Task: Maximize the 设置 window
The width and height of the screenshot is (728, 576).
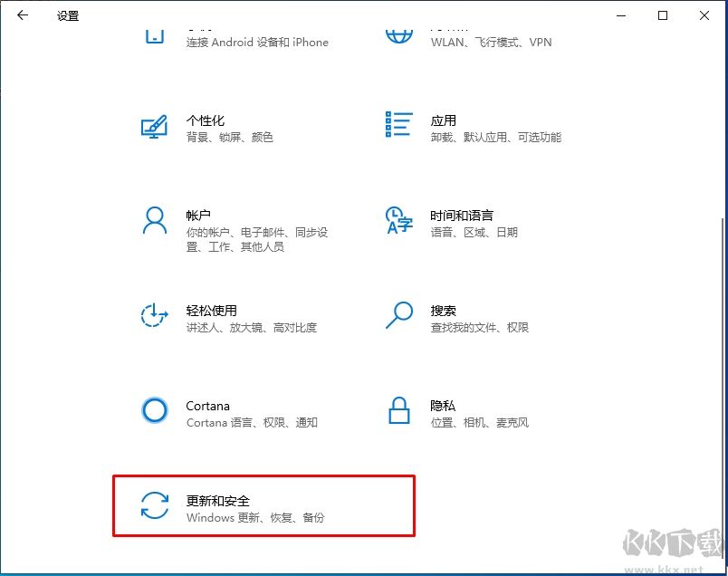Action: pos(663,15)
